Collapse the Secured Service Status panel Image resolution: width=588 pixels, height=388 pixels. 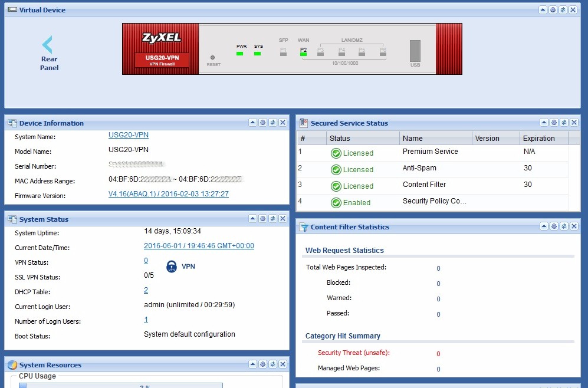(x=544, y=122)
